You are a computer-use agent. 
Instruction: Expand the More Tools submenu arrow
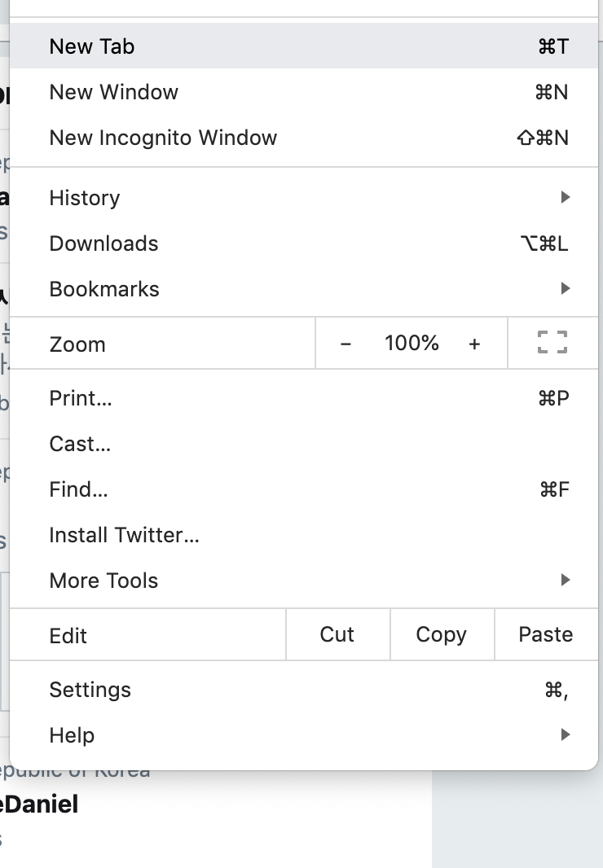click(x=566, y=580)
